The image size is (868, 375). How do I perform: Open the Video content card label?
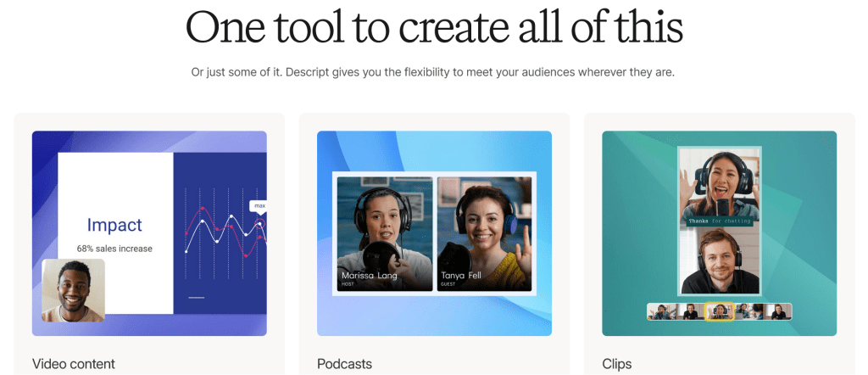coord(74,364)
